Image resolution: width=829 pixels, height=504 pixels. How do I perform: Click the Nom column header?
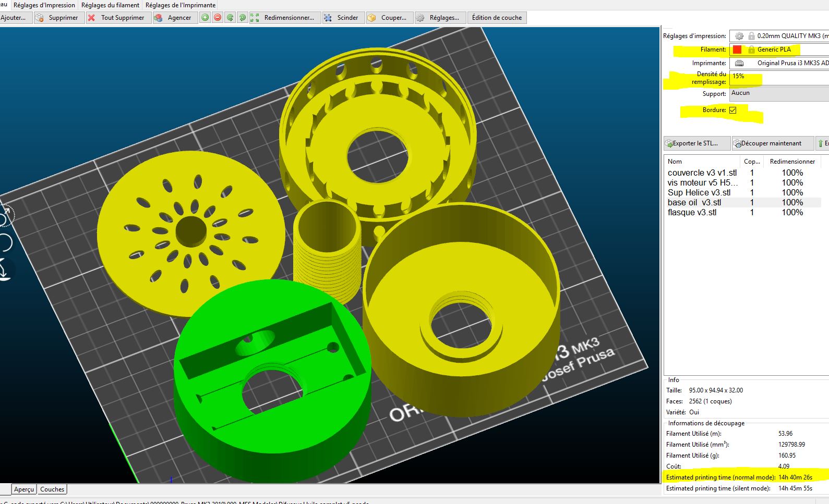pos(702,162)
